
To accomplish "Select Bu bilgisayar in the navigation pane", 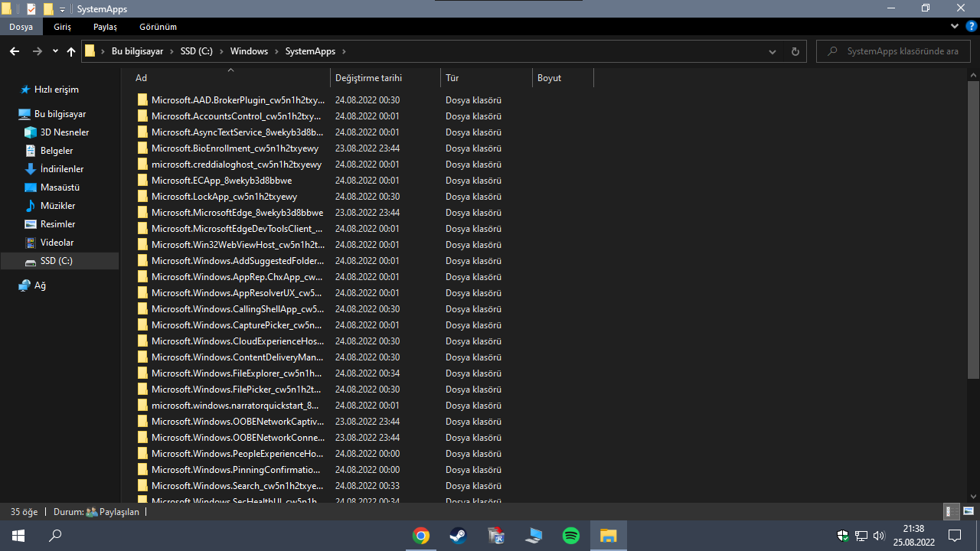I will [60, 114].
